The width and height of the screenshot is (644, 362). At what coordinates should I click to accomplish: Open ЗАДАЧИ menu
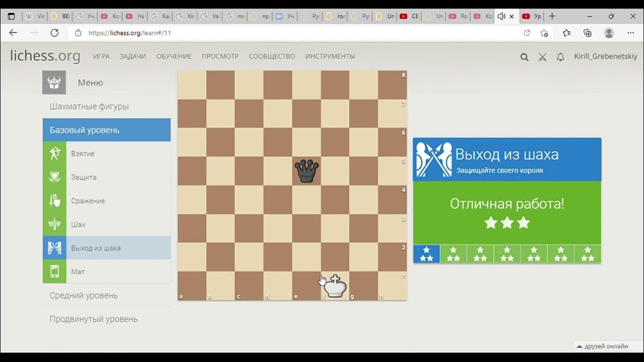[133, 56]
